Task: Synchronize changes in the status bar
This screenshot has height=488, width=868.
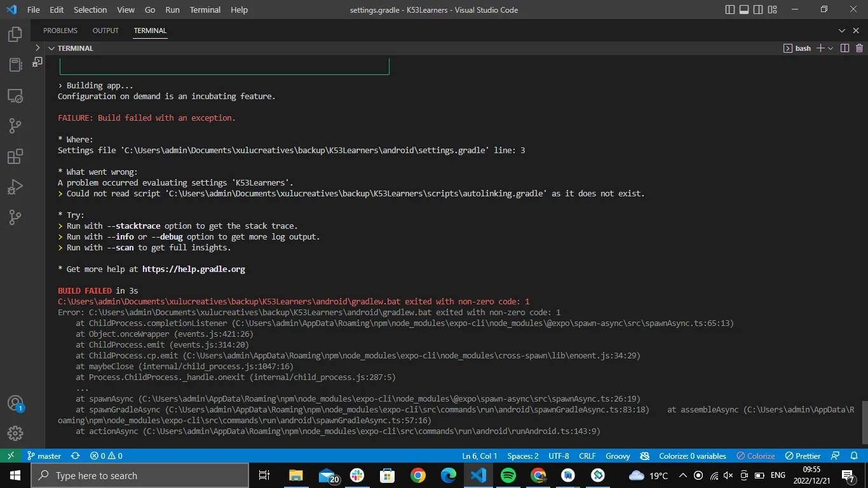Action: point(76,456)
